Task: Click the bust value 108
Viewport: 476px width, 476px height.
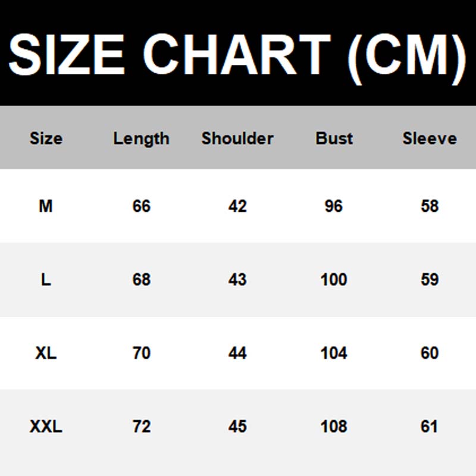Action: pyautogui.click(x=334, y=427)
